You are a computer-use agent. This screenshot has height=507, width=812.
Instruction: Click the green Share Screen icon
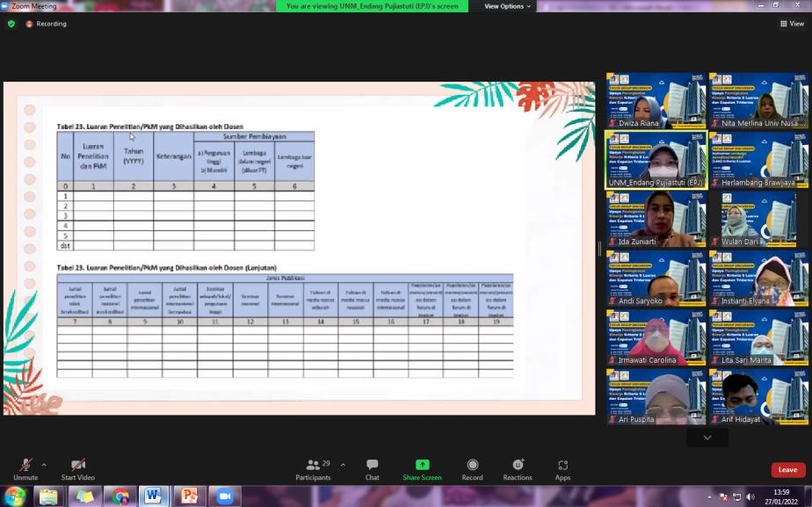pos(422,465)
